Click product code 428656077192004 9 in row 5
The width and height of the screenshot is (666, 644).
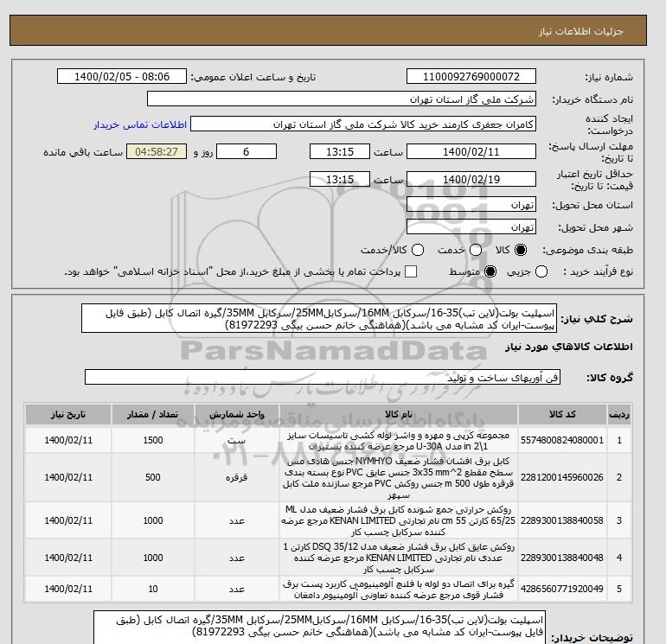point(562,589)
